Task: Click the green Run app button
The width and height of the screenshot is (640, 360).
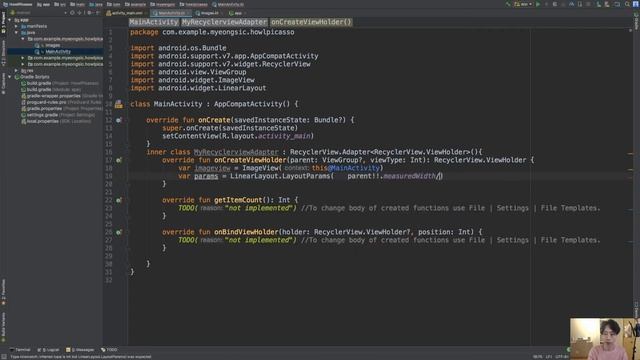Action: coord(538,4)
